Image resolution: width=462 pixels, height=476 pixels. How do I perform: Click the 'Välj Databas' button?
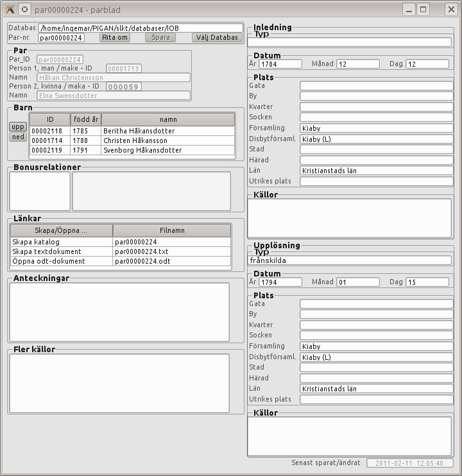point(217,38)
